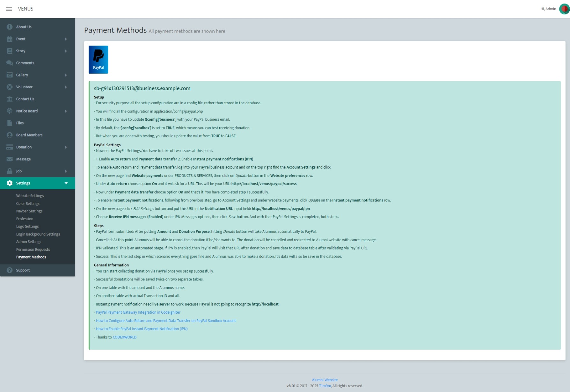
Task: Expand the Event submenu
Action: [66, 39]
